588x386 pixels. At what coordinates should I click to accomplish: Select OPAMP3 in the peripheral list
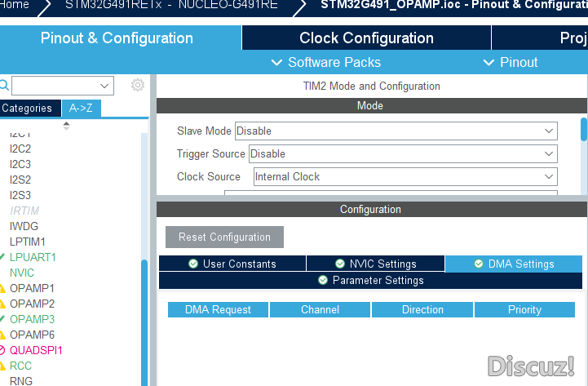tap(32, 319)
